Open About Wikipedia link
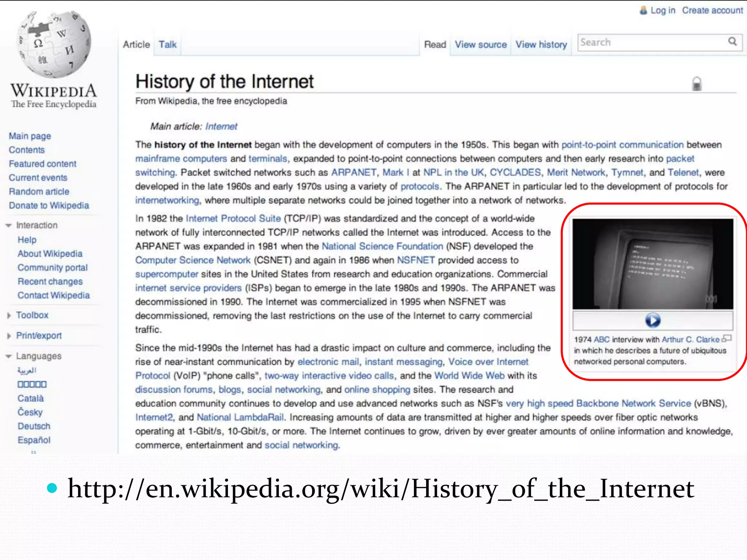The height and width of the screenshot is (560, 747). (x=50, y=254)
